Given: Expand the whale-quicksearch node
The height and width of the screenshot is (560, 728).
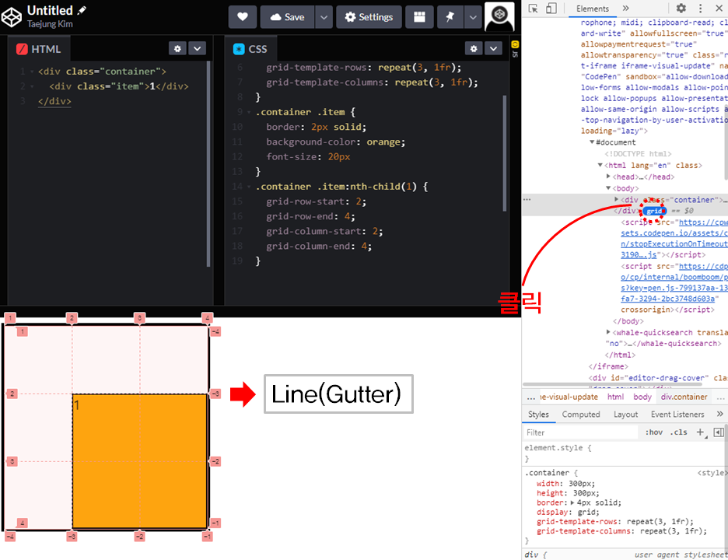Looking at the screenshot, I should pos(609,332).
